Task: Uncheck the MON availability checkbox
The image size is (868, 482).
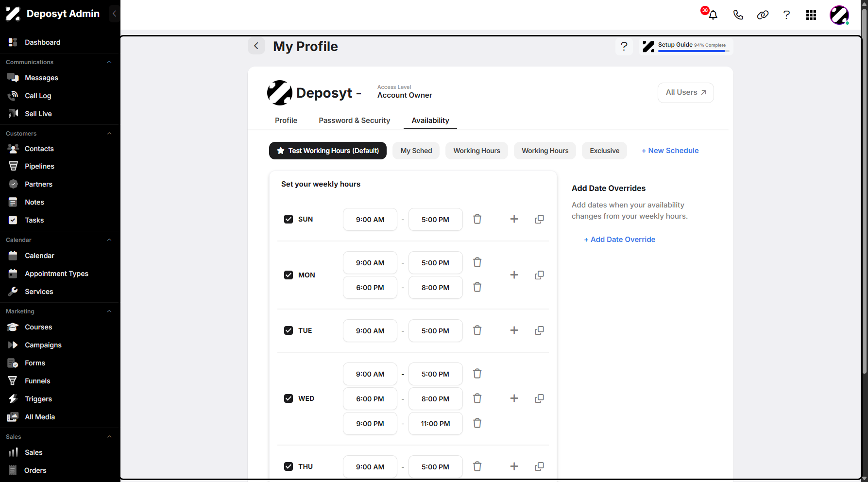Action: 289,275
